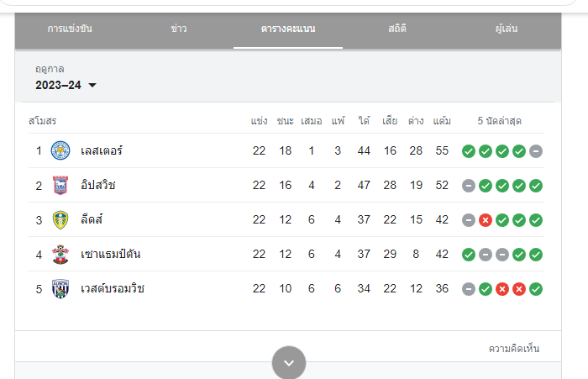Click Southampton's first green win icon

[469, 255]
